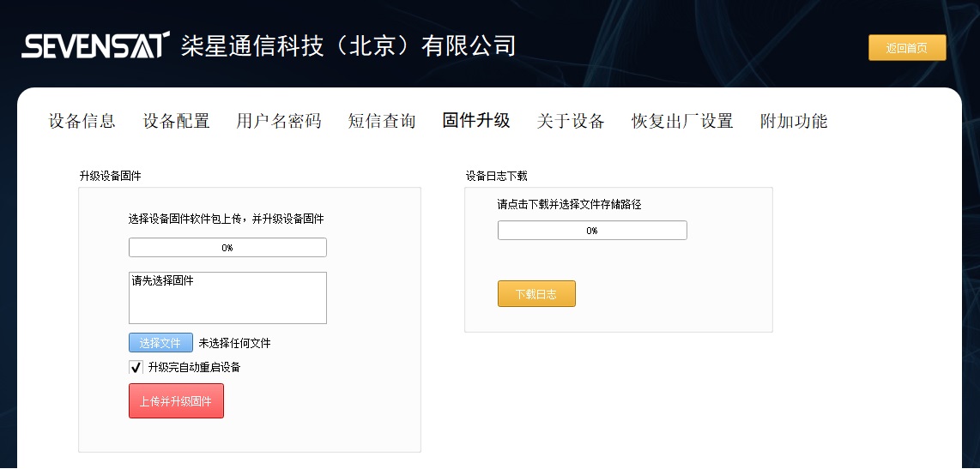Go to the 用户名密码 tab

pos(279,121)
